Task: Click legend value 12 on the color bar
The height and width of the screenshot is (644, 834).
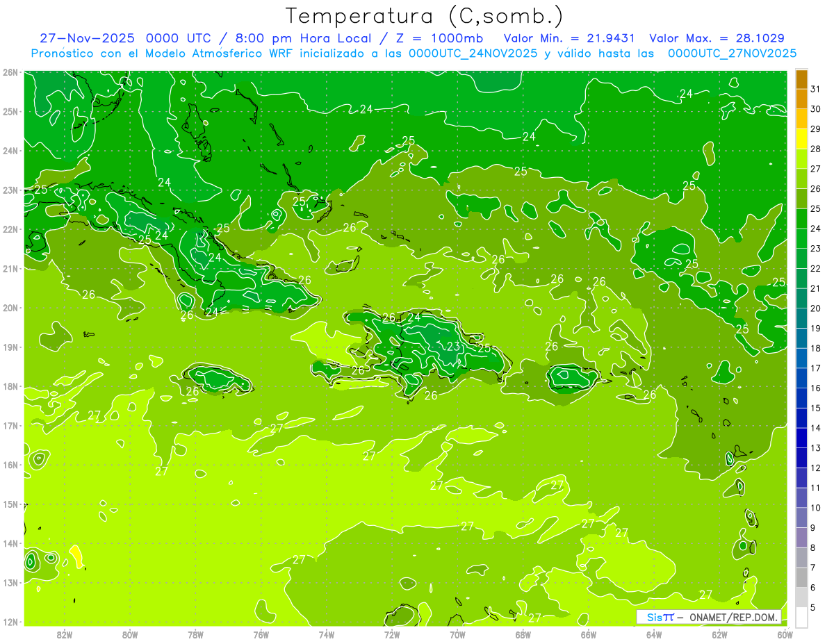Action: point(816,468)
